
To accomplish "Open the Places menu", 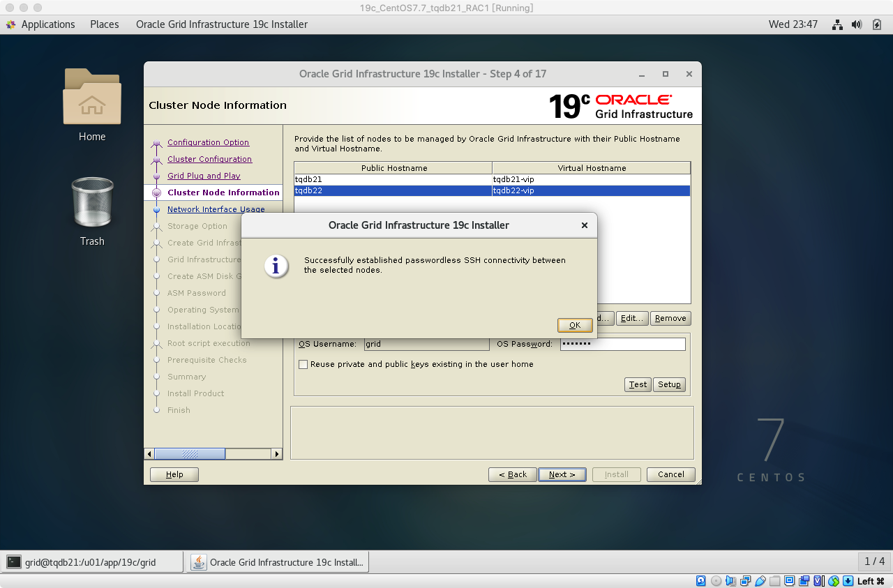I will coord(105,24).
